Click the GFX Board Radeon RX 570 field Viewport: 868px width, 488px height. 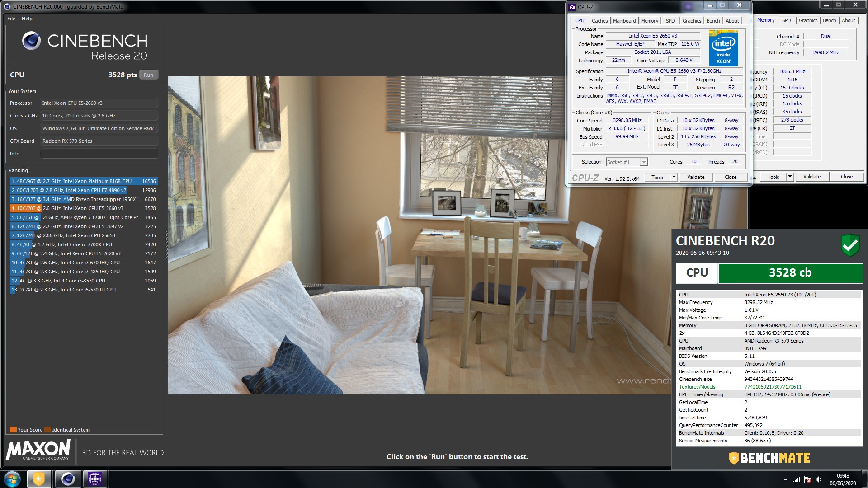pyautogui.click(x=99, y=141)
